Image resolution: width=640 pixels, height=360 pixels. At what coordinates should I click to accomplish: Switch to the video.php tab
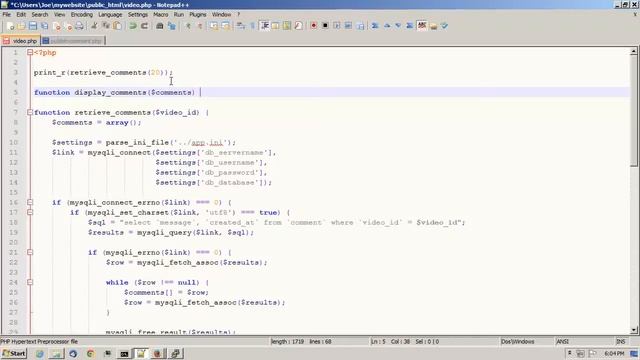[20, 41]
